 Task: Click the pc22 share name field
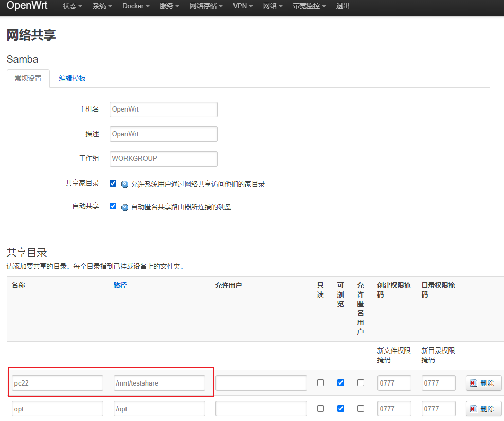[x=58, y=383]
